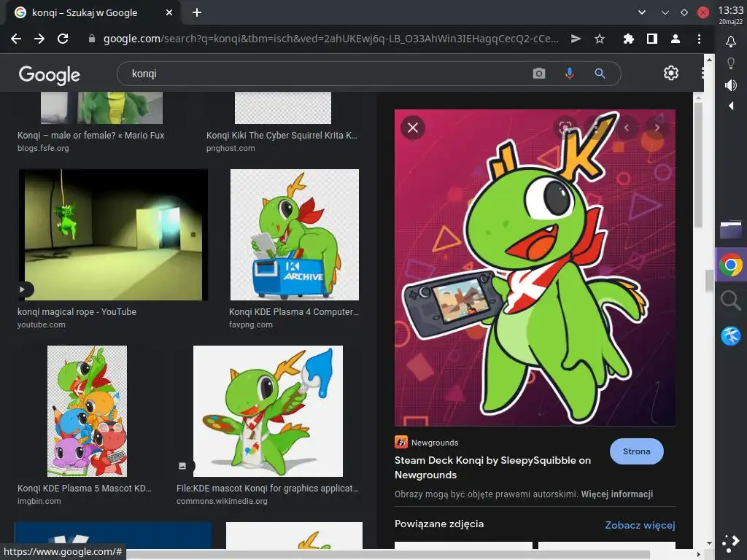Image resolution: width=747 pixels, height=560 pixels.
Task: Open the panel volume control
Action: [x=731, y=85]
